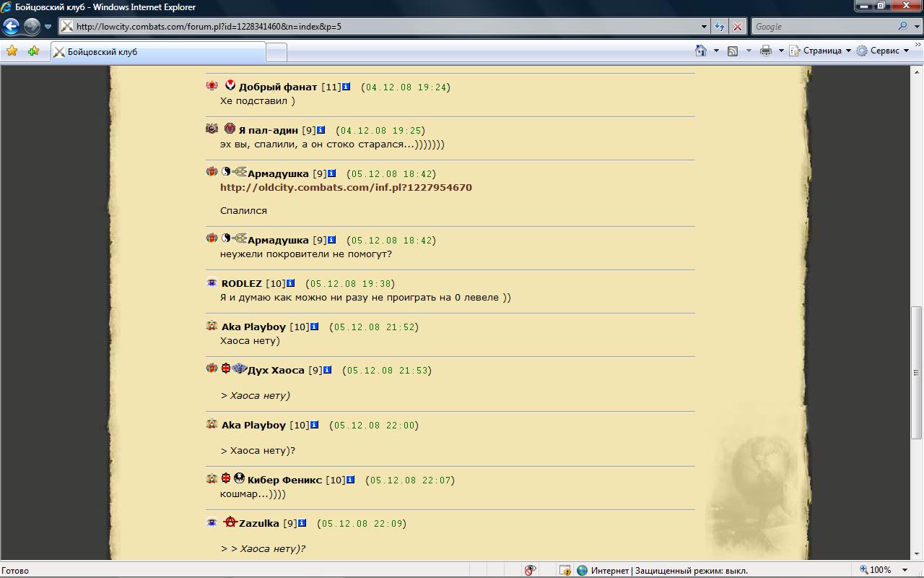Click the vertical scrollbar thumb
924x578 pixels.
click(917, 372)
